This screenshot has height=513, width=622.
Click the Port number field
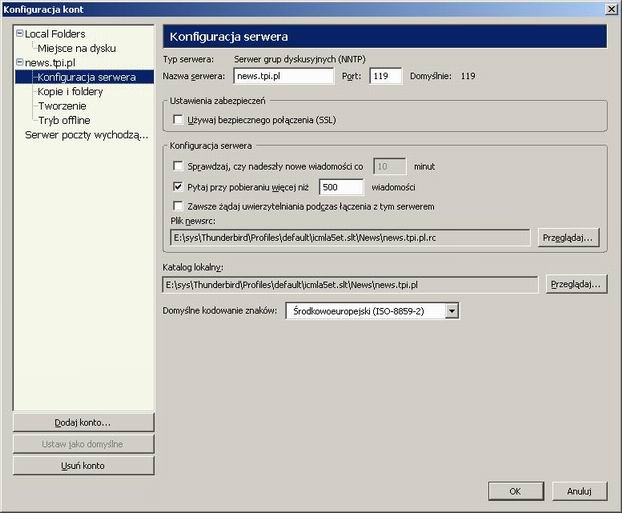[x=385, y=76]
